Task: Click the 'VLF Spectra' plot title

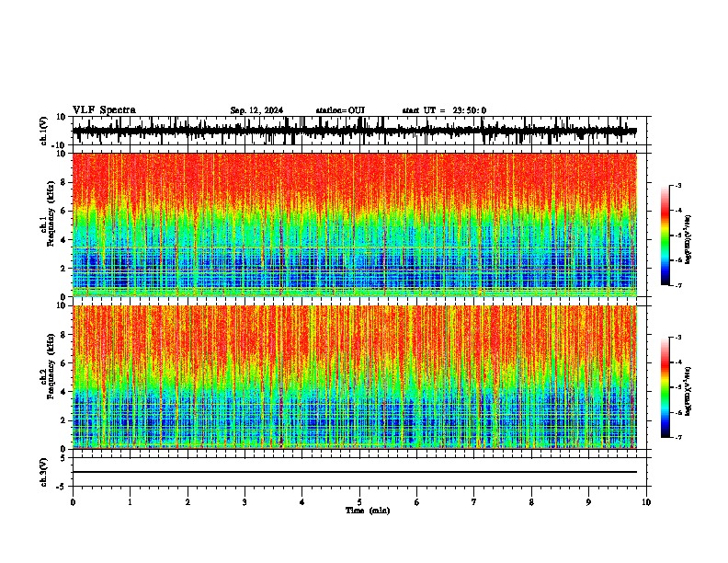Action: tap(104, 110)
